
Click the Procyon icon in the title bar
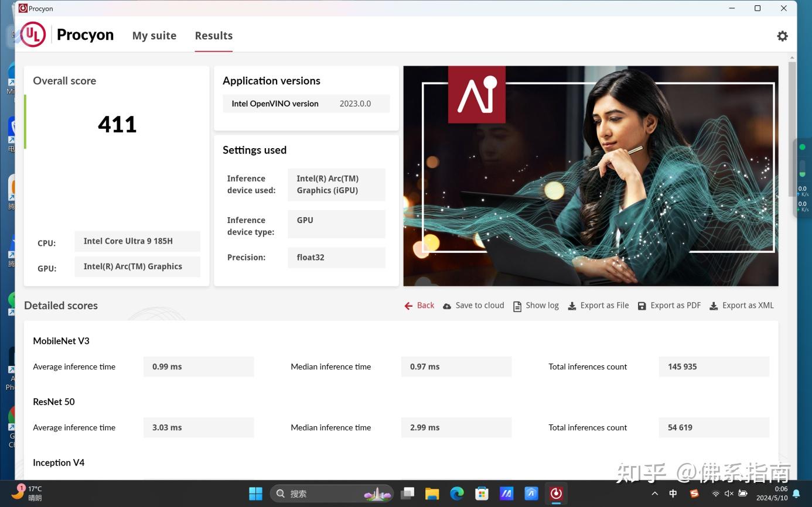(x=23, y=8)
